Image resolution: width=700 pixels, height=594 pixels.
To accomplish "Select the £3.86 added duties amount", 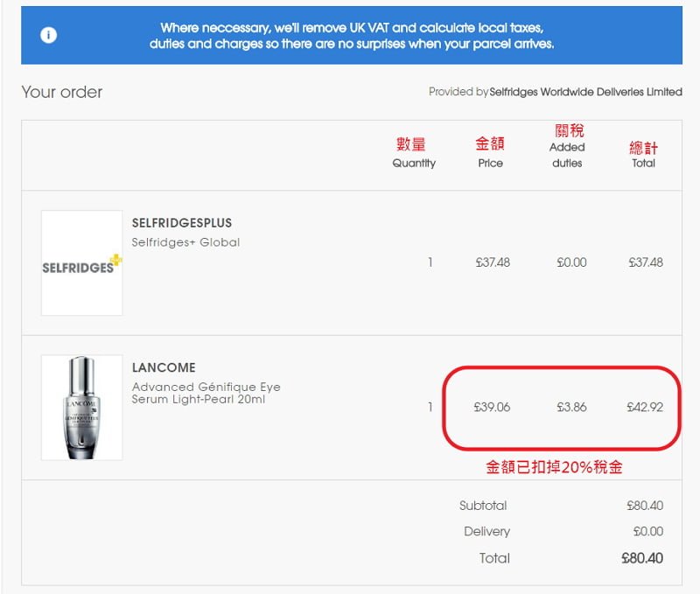I will (x=571, y=407).
